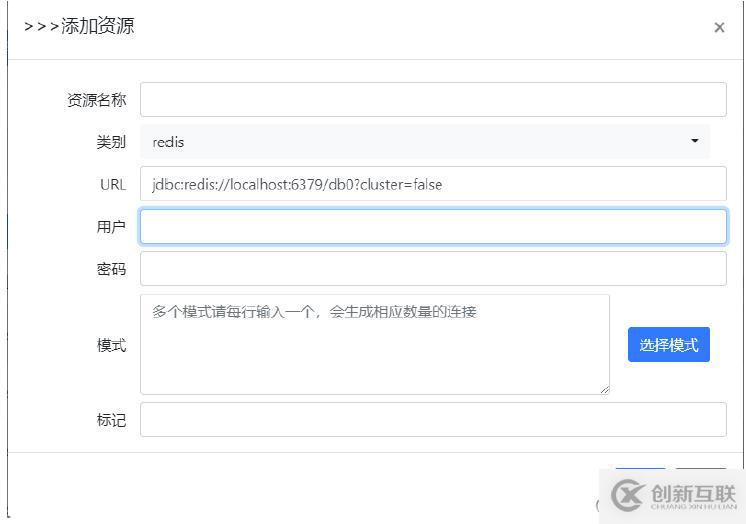Click the resize handle of the 模式 textarea
This screenshot has height=524, width=746.
604,389
